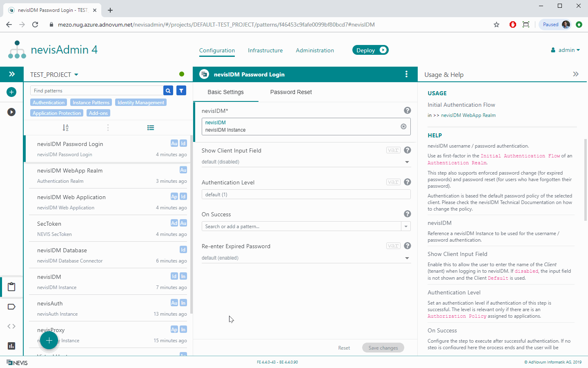The image size is (588, 368).
Task: Open the tag-shaped variables icon in sidebar
Action: tap(11, 307)
